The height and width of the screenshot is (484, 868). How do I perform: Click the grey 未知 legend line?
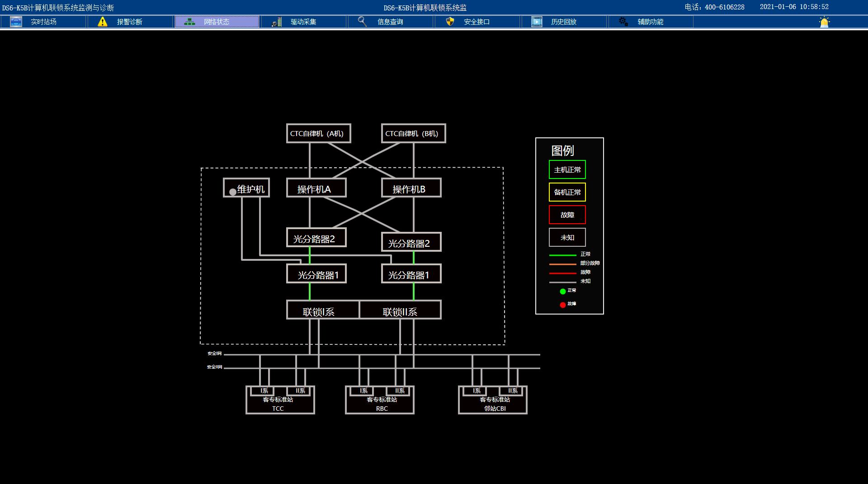[563, 282]
